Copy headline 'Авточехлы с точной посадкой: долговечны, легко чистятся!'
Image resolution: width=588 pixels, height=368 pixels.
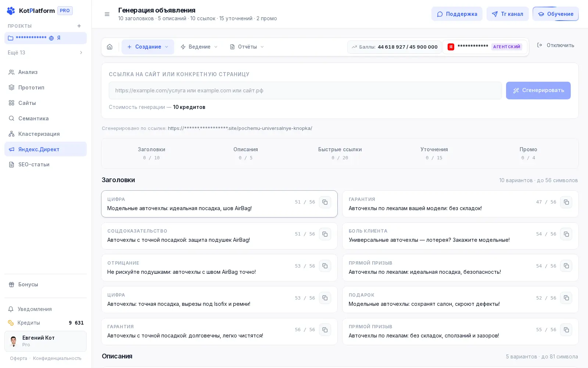(325, 330)
